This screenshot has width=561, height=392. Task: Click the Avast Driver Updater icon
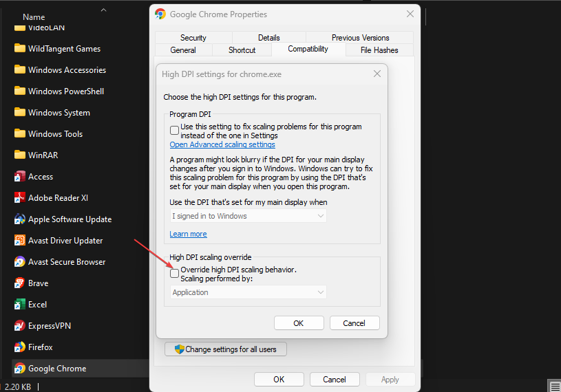click(20, 240)
